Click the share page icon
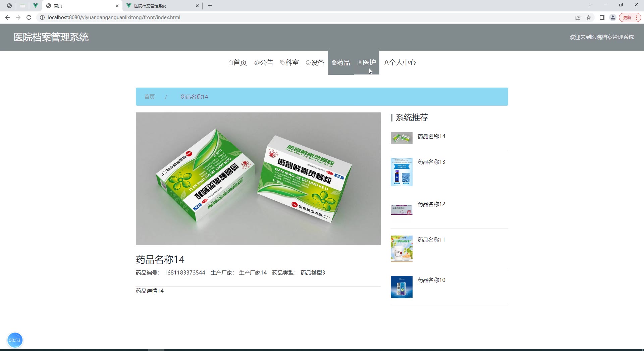644x351 pixels. point(578,17)
